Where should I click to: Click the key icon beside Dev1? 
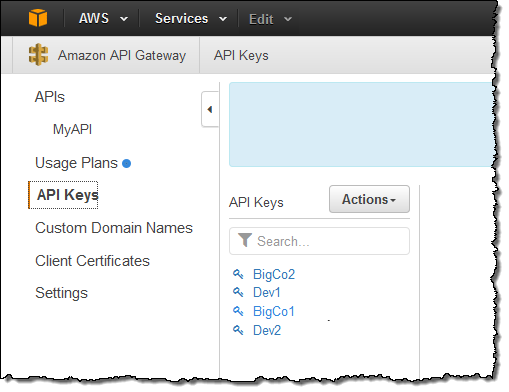238,292
